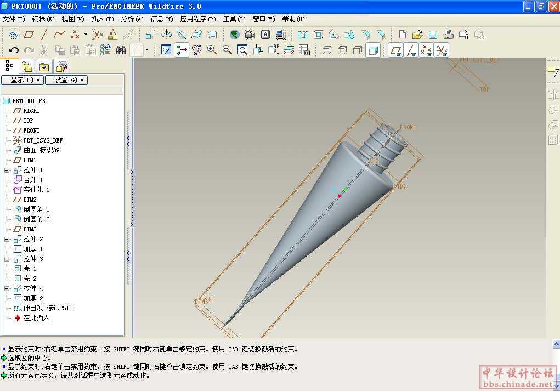This screenshot has width=560, height=392.
Task: Toggle the spin center display
Action: click(182, 50)
